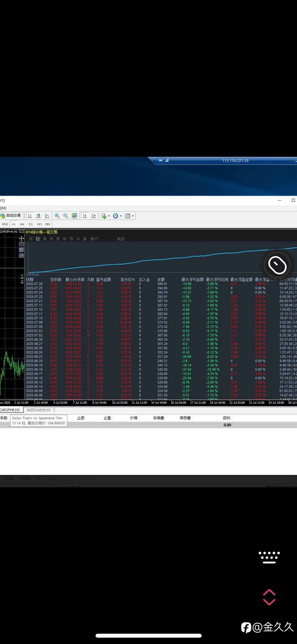Toggle the chart shift icon
The image size is (297, 644).
[x=93, y=216]
